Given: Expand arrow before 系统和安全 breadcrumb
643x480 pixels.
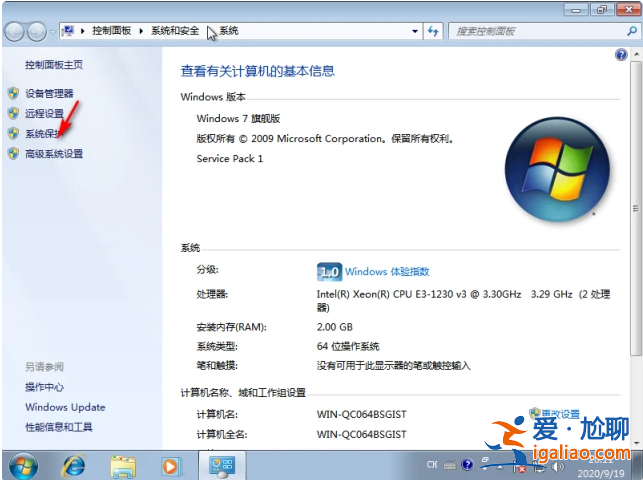Looking at the screenshot, I should [x=141, y=31].
